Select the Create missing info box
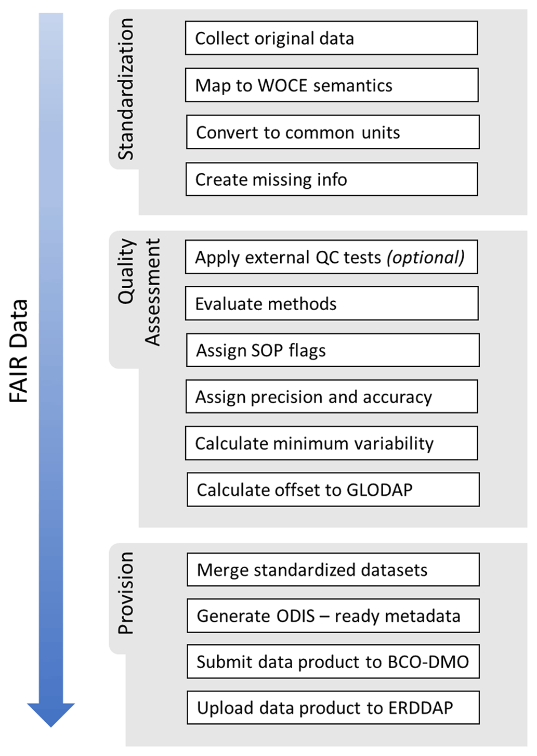Image resolution: width=537 pixels, height=756 pixels. (332, 180)
